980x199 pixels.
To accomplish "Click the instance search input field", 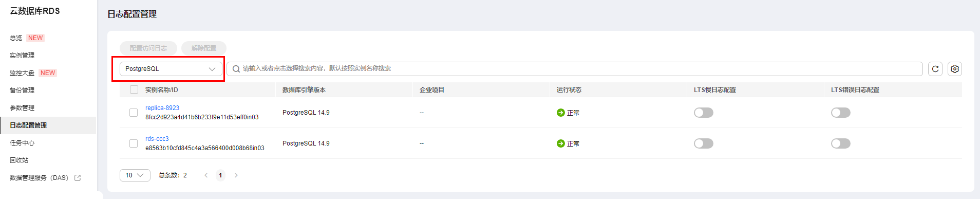I will click(x=575, y=69).
